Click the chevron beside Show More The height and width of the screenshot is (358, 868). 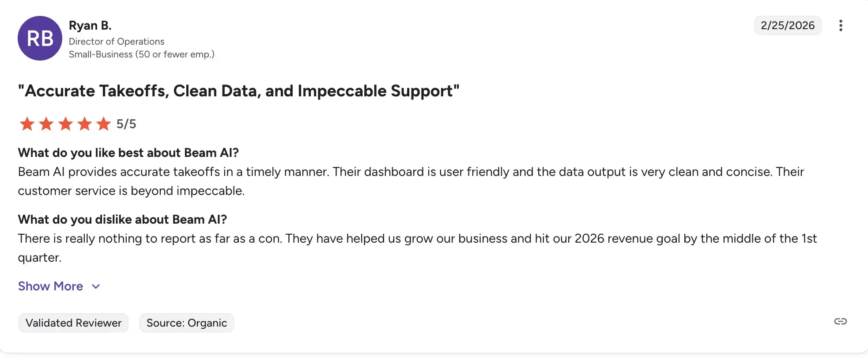96,286
